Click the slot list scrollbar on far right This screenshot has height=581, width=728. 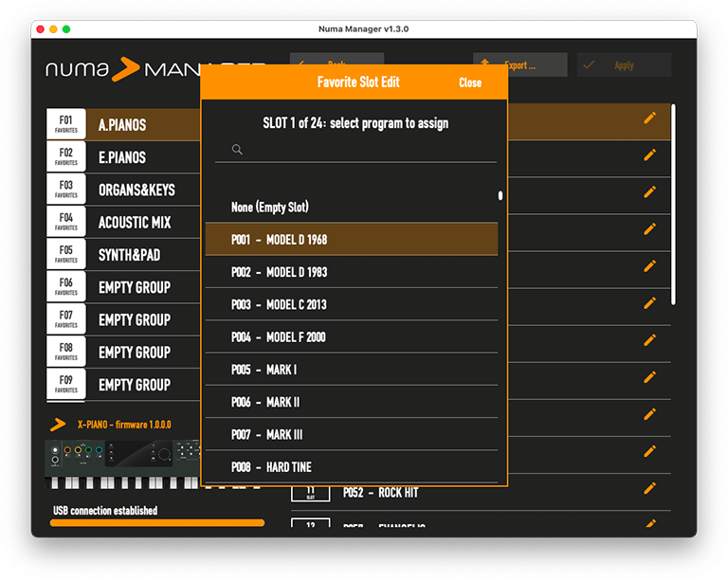tap(673, 204)
